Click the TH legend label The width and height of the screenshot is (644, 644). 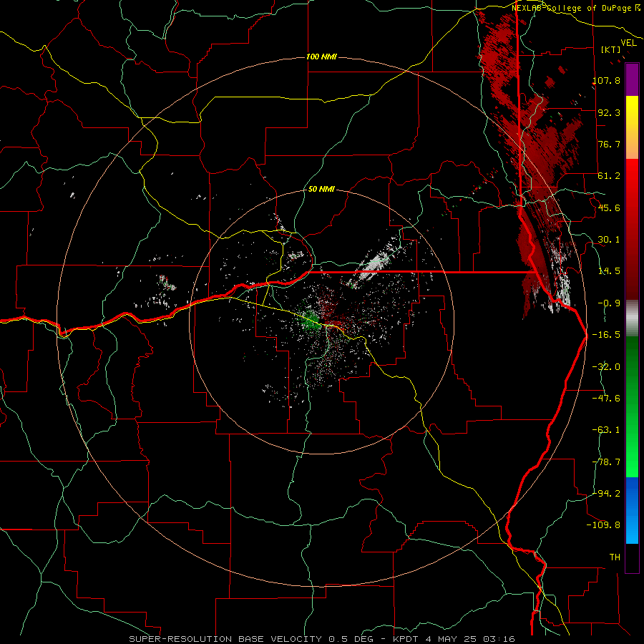click(x=615, y=557)
